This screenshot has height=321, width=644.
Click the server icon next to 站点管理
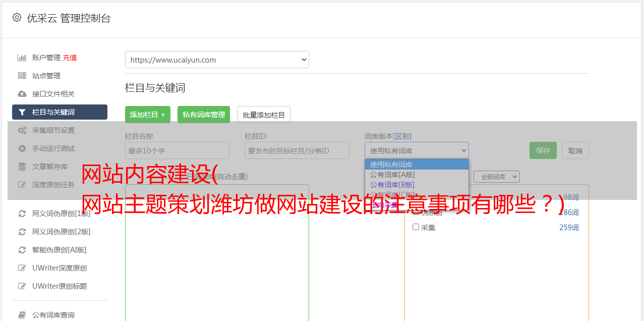pyautogui.click(x=22, y=76)
